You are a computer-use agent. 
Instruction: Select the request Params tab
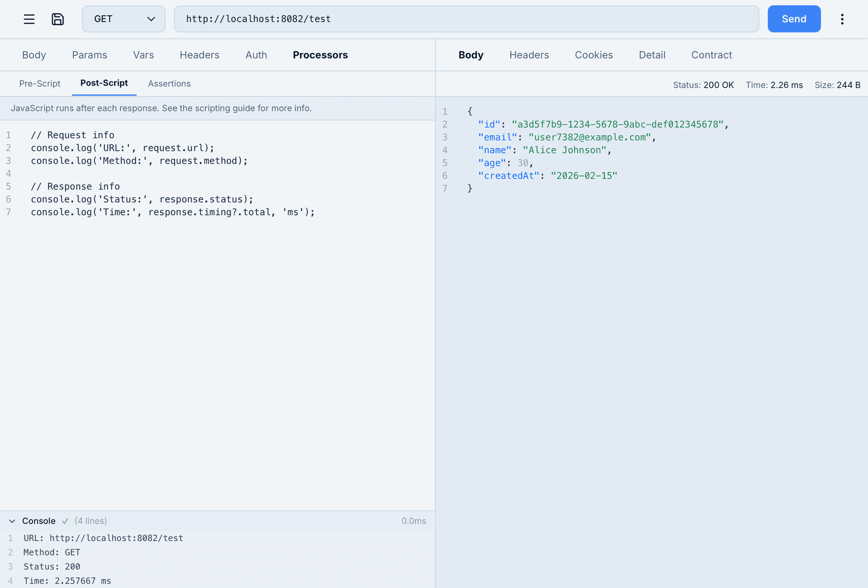[89, 55]
